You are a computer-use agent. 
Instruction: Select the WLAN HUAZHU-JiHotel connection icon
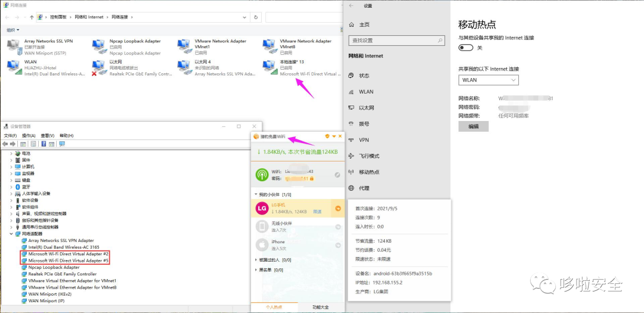(15, 68)
